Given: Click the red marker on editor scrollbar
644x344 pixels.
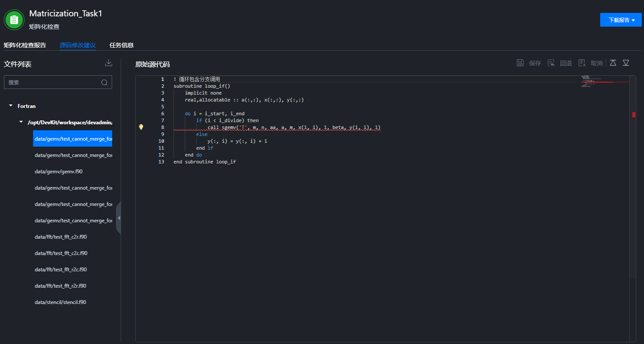Looking at the screenshot, I should (x=634, y=114).
